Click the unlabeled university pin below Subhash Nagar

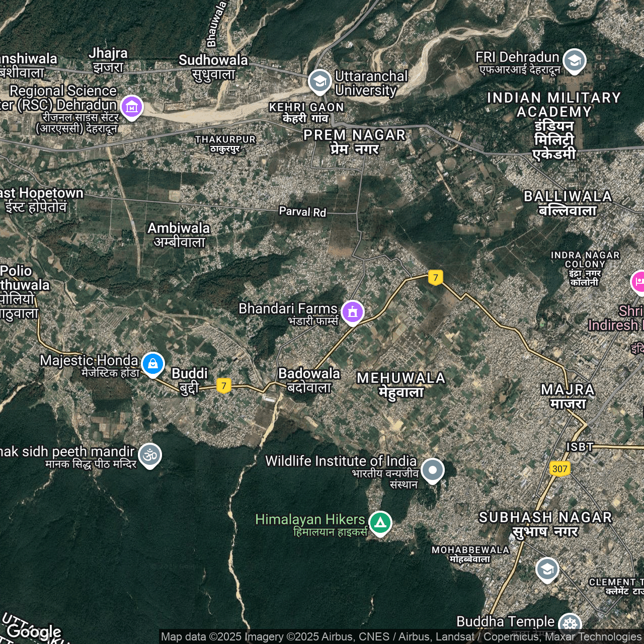coord(547,569)
